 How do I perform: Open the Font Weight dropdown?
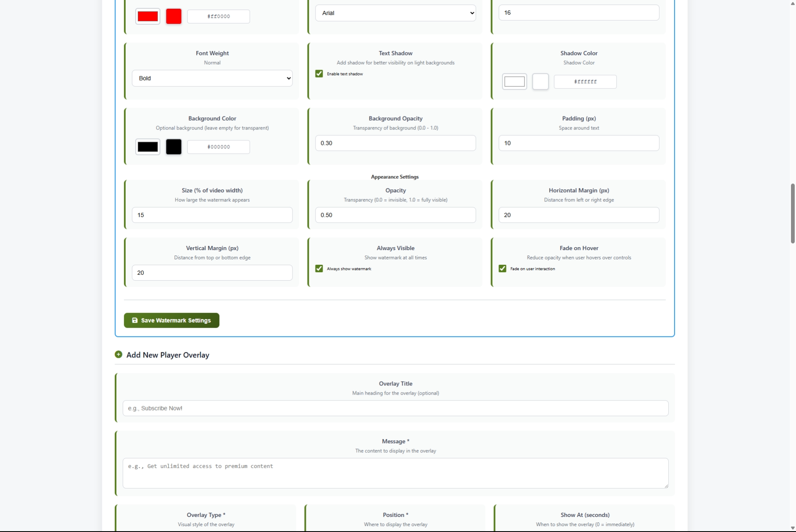pyautogui.click(x=212, y=78)
